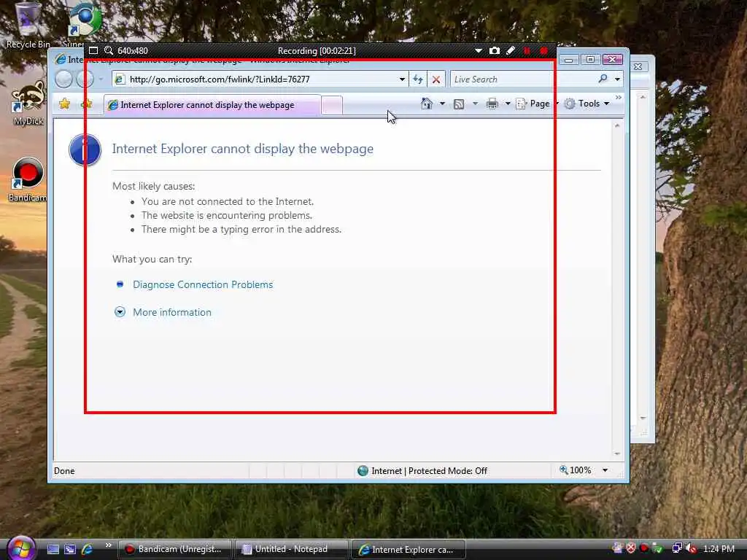Screen dimensions: 747x560
Task: Open the recent pages dropdown arrow
Action: (101, 79)
